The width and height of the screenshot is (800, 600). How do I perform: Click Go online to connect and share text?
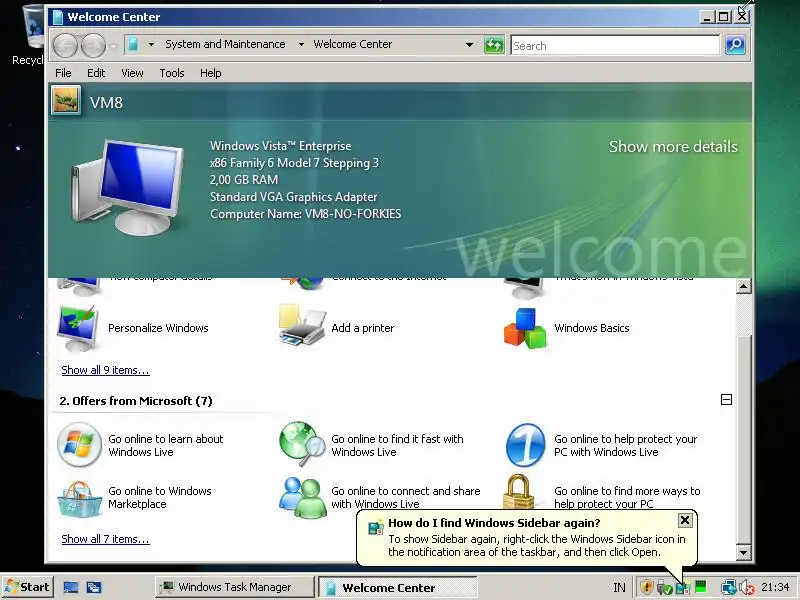click(x=406, y=497)
